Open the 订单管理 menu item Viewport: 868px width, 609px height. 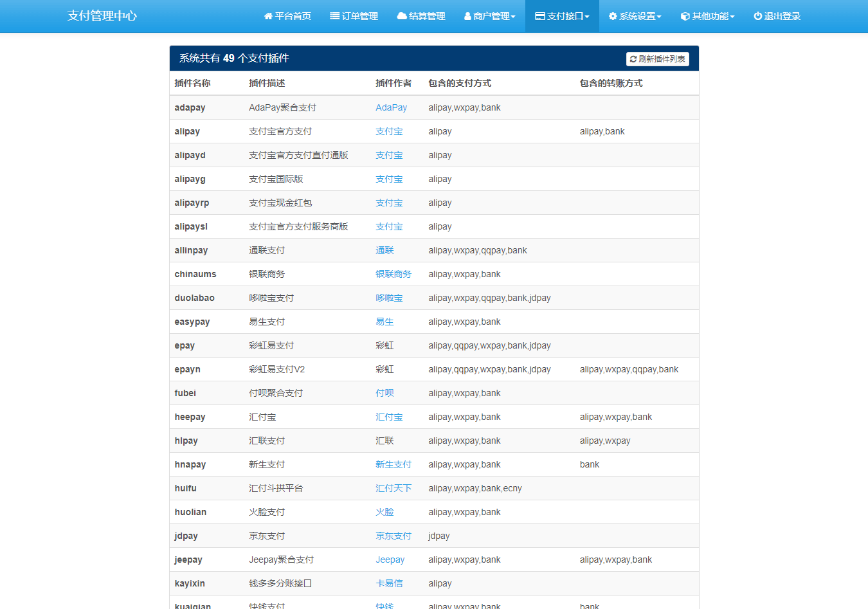tap(354, 16)
